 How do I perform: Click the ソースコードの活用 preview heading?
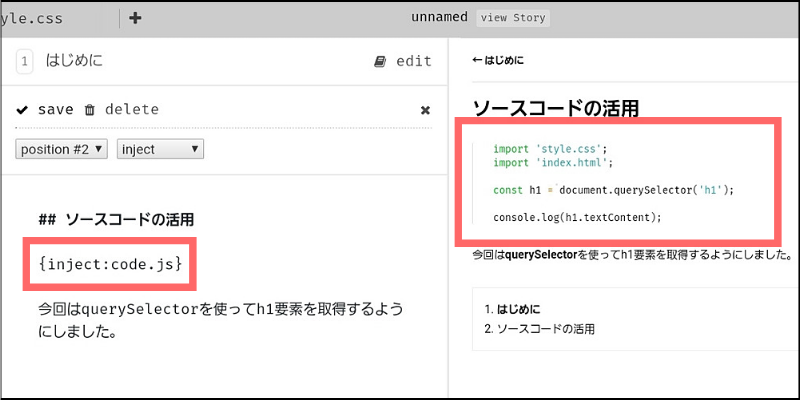[556, 109]
